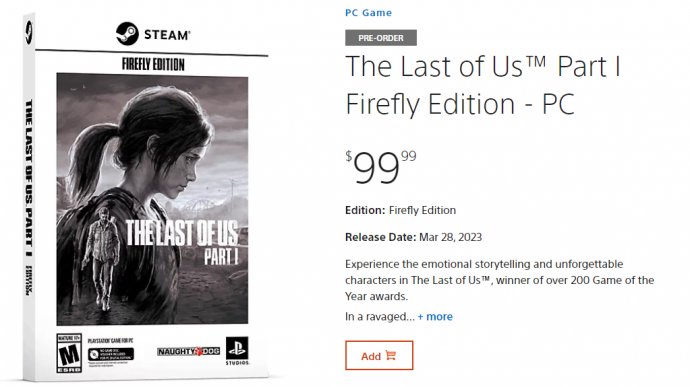This screenshot has width=690, height=387.
Task: Click the ESRB Mature rating icon
Action: (x=69, y=353)
